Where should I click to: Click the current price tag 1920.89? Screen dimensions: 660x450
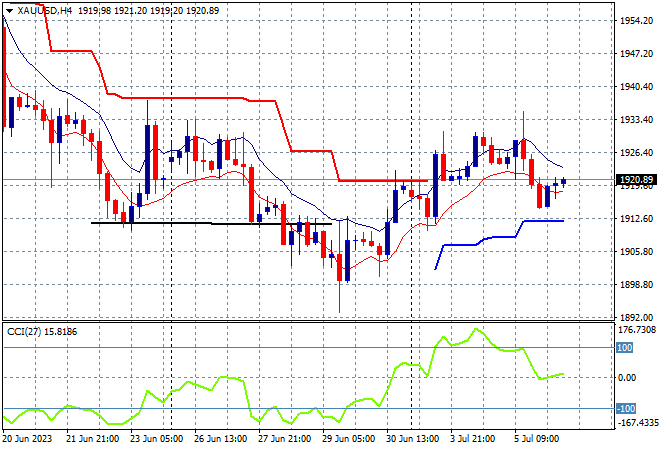click(x=636, y=180)
